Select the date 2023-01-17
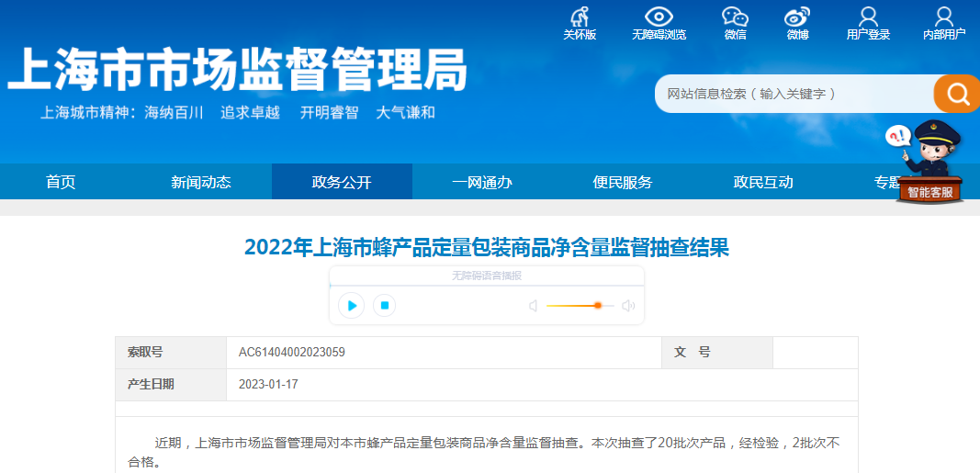Screen dimensions: 980x473 (x=268, y=384)
